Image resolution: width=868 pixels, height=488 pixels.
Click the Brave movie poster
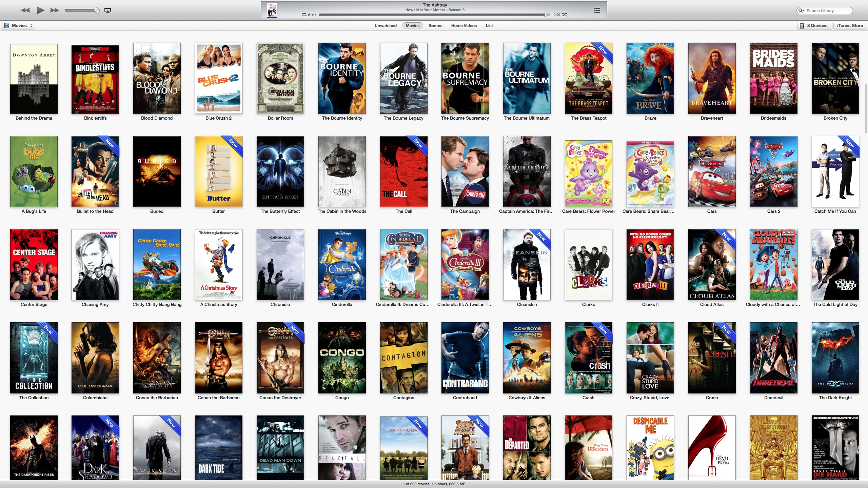click(x=650, y=78)
